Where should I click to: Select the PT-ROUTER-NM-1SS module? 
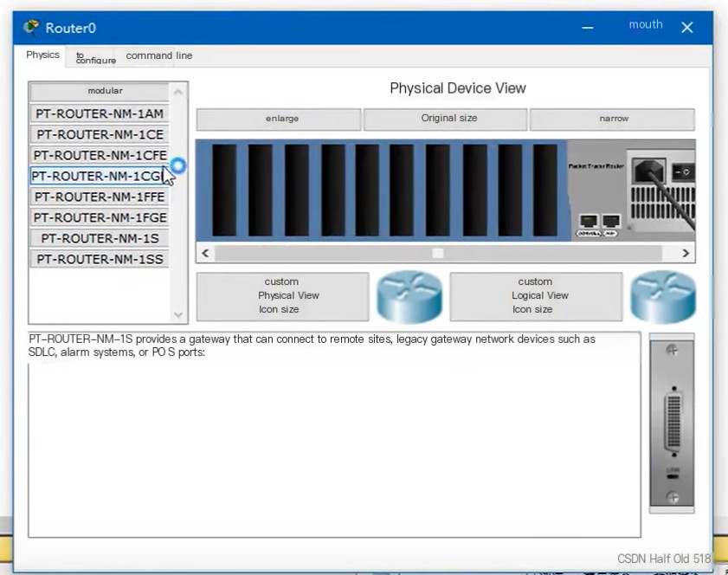pos(100,259)
